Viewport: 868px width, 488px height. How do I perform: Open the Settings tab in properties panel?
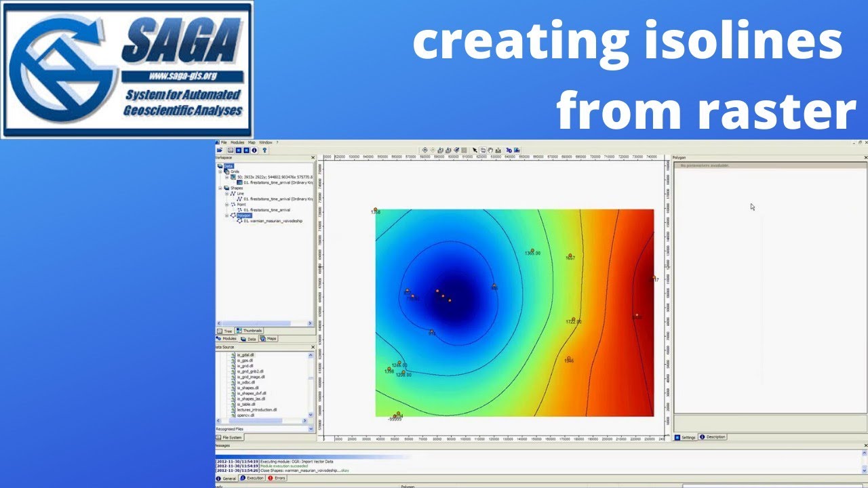(686, 437)
